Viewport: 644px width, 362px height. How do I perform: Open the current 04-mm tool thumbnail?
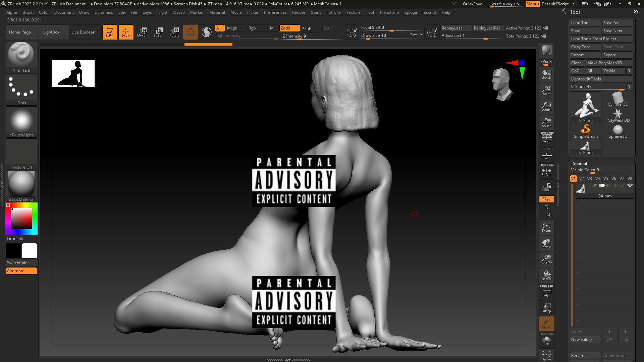(x=586, y=107)
